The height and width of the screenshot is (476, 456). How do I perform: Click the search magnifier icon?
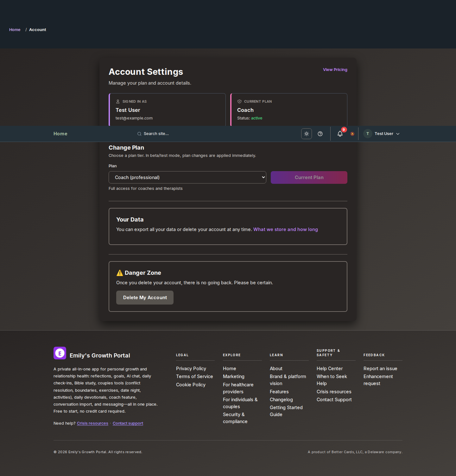click(139, 134)
